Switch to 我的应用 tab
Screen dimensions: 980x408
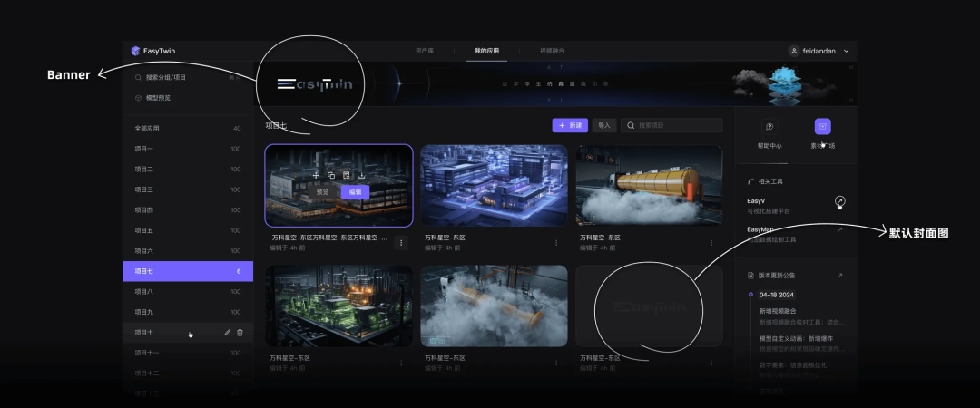[x=486, y=52]
